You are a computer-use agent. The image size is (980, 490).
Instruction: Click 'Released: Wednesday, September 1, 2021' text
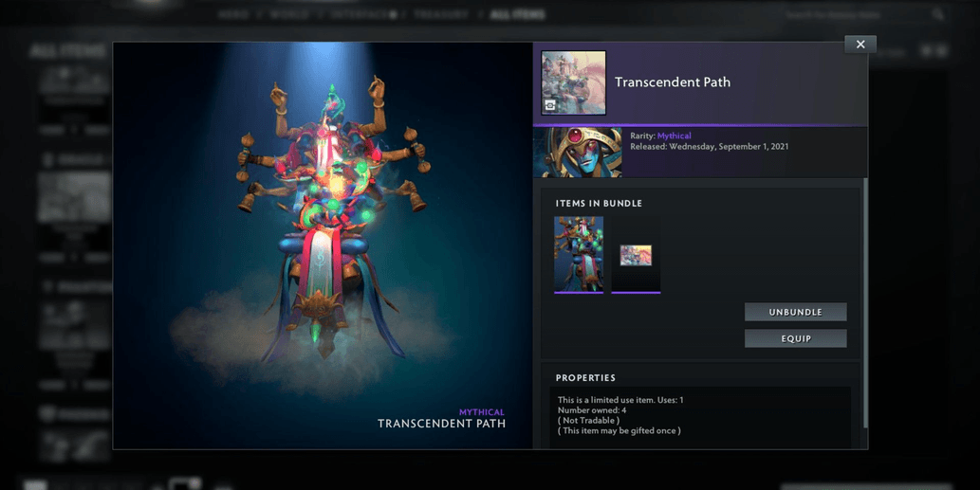click(x=709, y=147)
